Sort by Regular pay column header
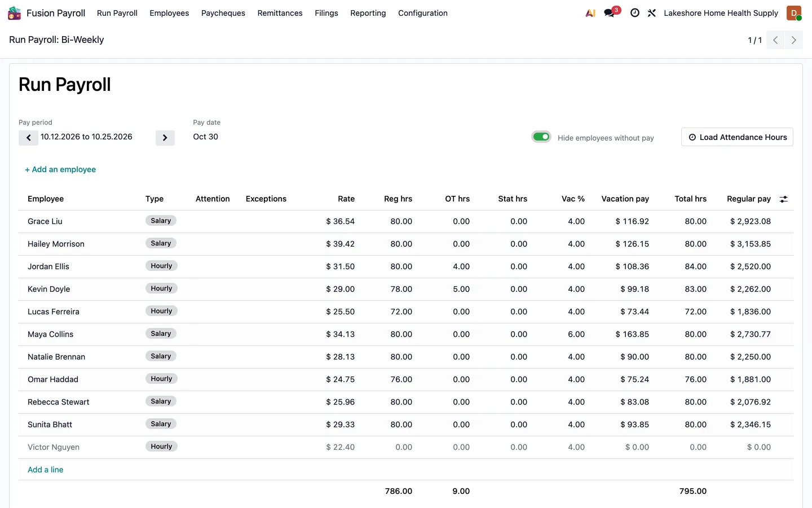 (x=749, y=199)
